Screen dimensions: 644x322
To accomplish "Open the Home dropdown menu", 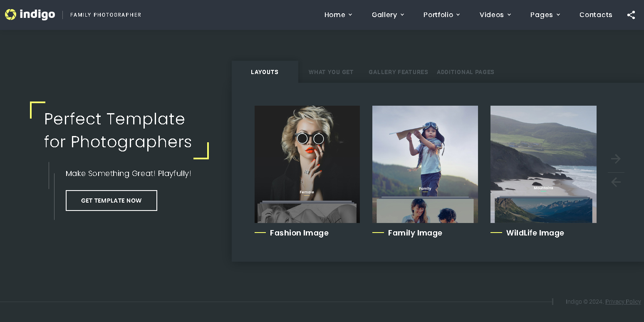I will (338, 15).
